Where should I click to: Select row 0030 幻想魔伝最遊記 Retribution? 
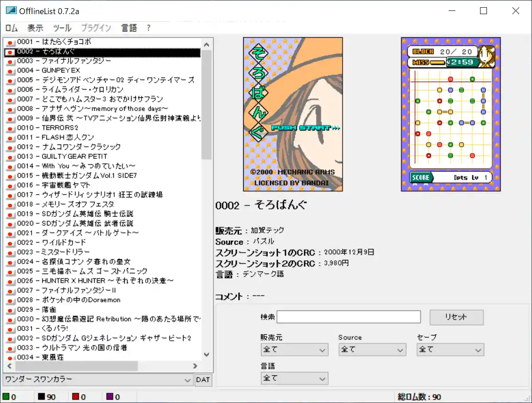tap(102, 319)
